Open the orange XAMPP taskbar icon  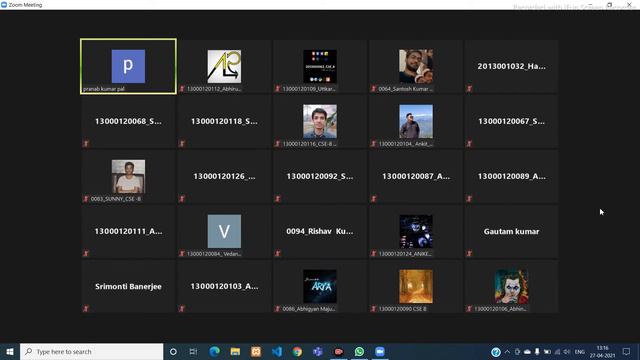point(256,351)
